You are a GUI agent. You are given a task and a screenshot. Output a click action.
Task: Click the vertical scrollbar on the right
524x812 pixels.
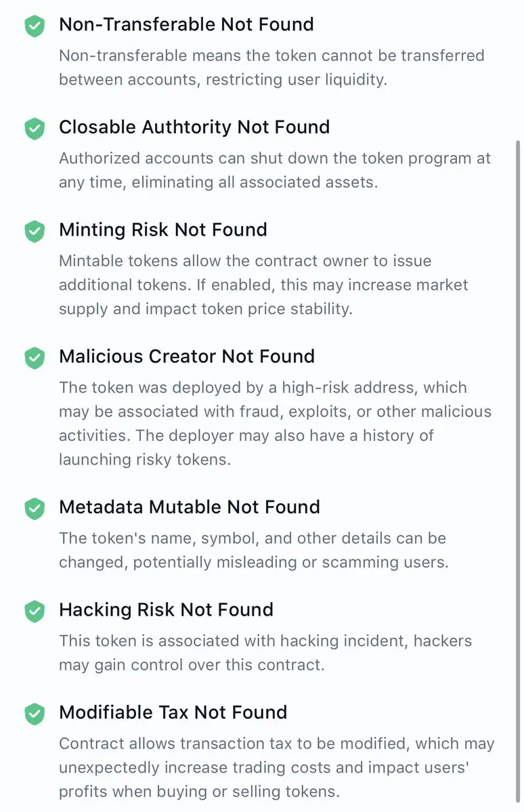pos(517,470)
